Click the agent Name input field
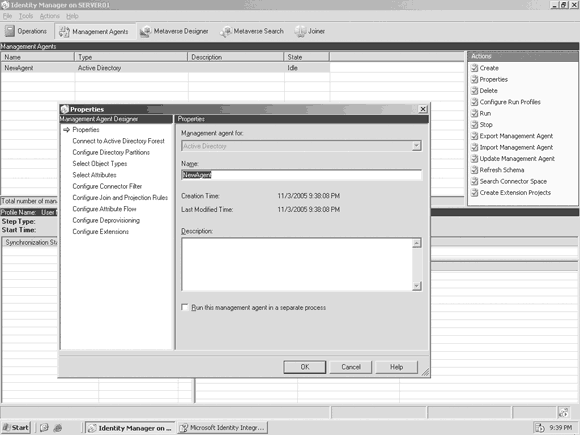This screenshot has width=580, height=435. 301,175
